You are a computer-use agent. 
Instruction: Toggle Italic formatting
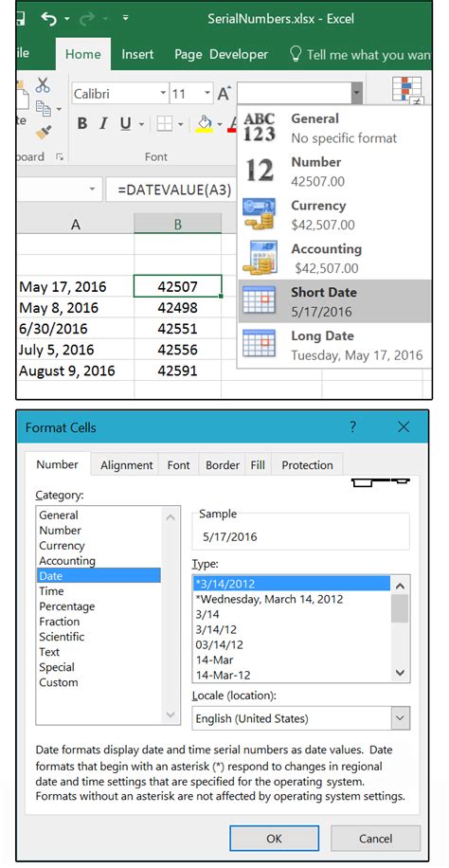103,123
